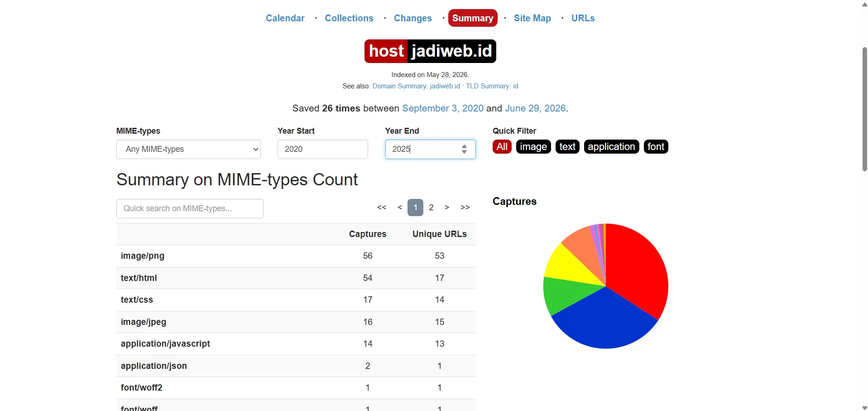868x411 pixels.
Task: Apply the image quick filter
Action: click(533, 147)
